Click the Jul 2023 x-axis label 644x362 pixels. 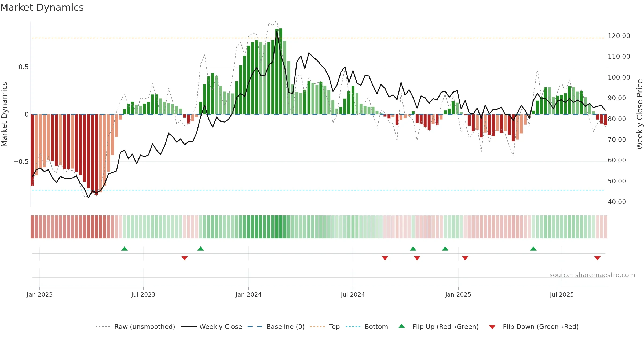pyautogui.click(x=143, y=294)
